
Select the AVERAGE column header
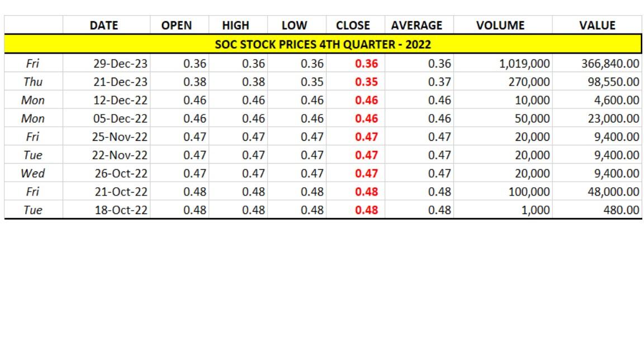click(x=416, y=26)
